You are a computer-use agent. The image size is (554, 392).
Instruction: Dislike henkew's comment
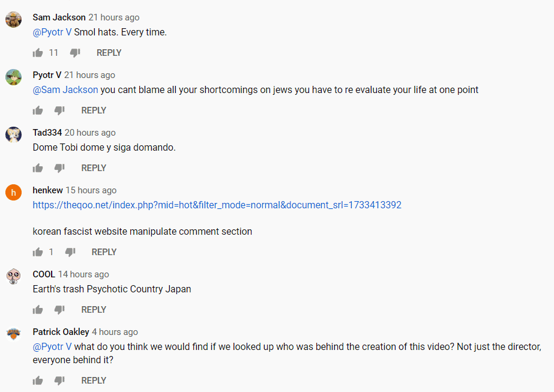(x=70, y=252)
